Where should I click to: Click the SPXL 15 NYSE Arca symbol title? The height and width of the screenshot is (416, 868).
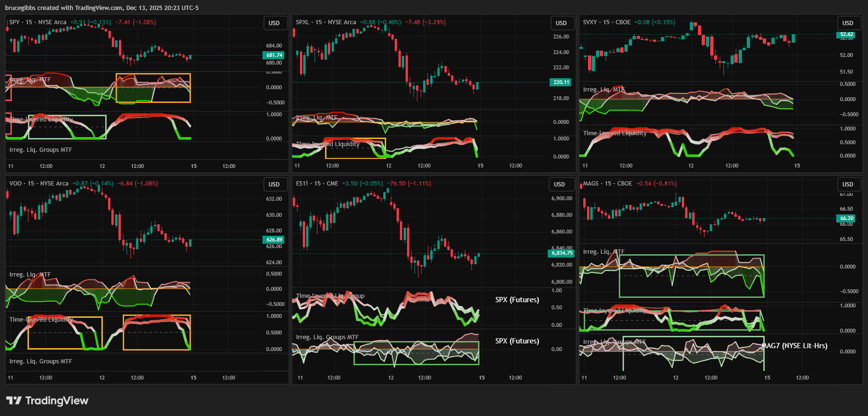point(326,22)
